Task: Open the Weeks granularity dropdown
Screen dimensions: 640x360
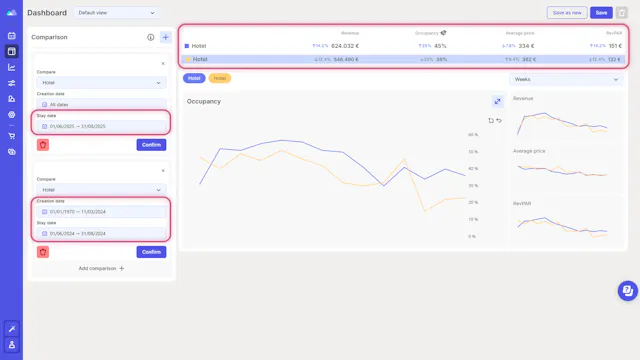Action: 566,79
